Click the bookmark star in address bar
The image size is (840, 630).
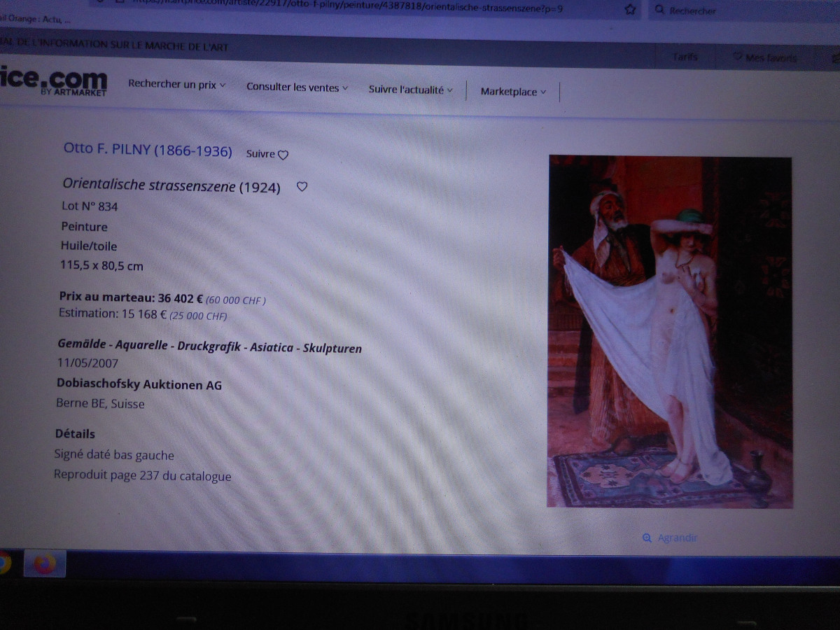coord(630,10)
